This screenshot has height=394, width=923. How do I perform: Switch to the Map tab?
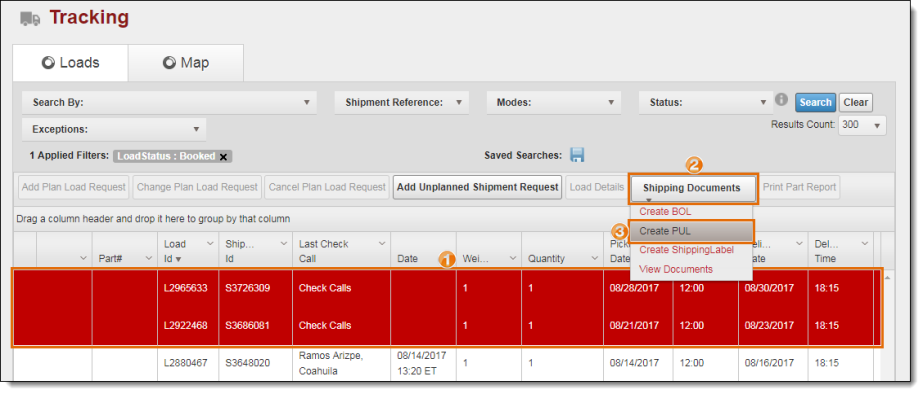(185, 63)
